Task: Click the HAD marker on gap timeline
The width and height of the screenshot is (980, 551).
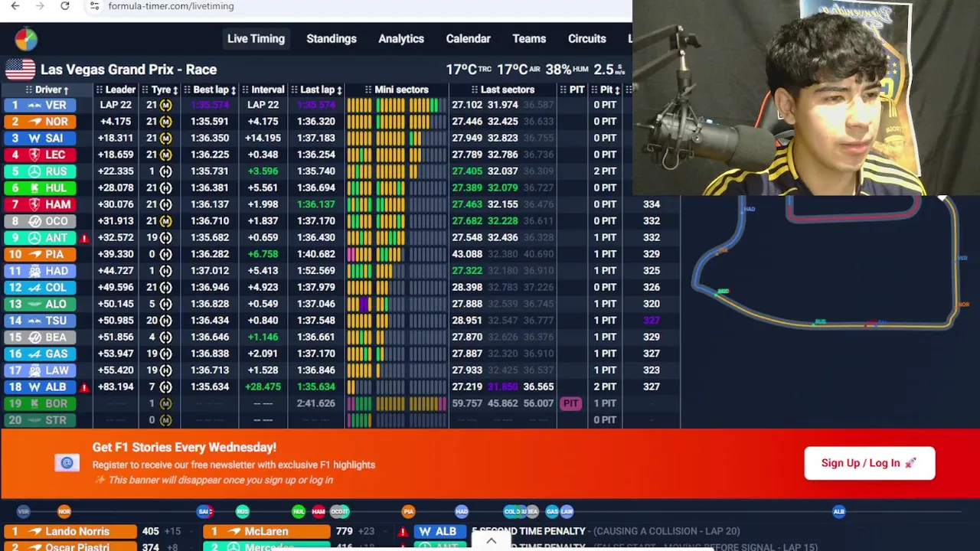Action: [x=462, y=511]
